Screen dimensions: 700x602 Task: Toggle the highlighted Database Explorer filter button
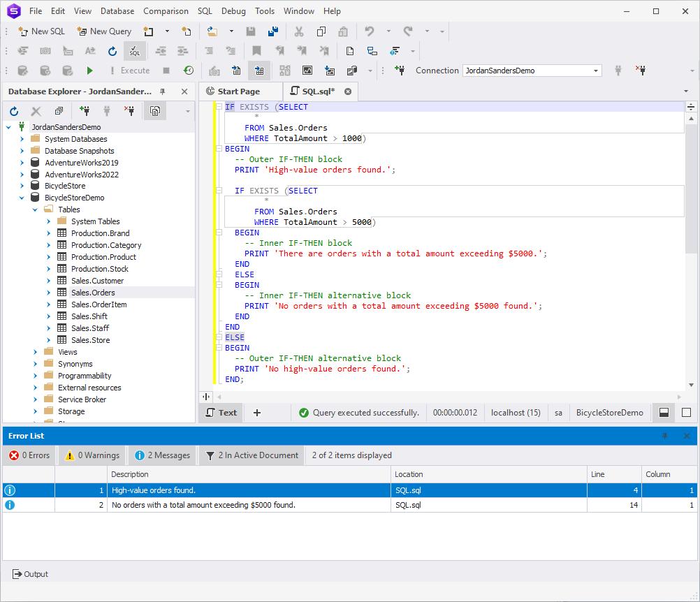(x=155, y=111)
